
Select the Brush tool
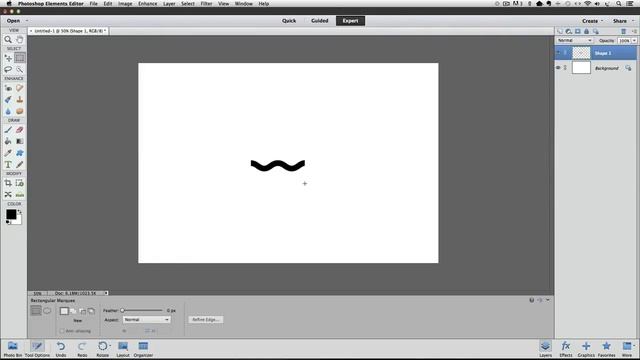tap(8, 130)
